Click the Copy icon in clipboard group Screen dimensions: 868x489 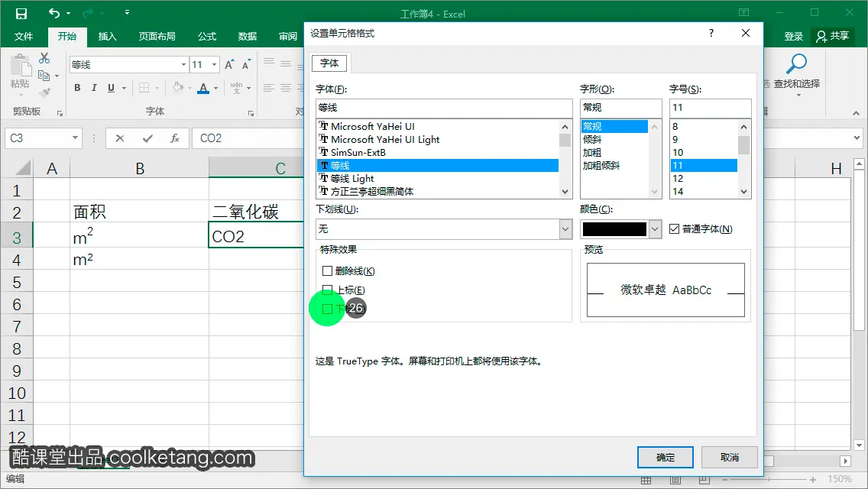point(44,76)
